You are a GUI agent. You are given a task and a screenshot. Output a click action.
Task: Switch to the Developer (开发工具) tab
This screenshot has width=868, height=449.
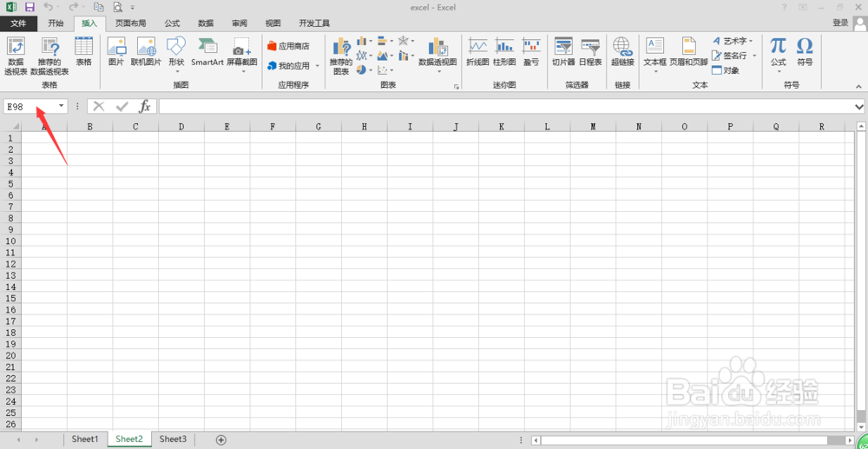[x=314, y=23]
